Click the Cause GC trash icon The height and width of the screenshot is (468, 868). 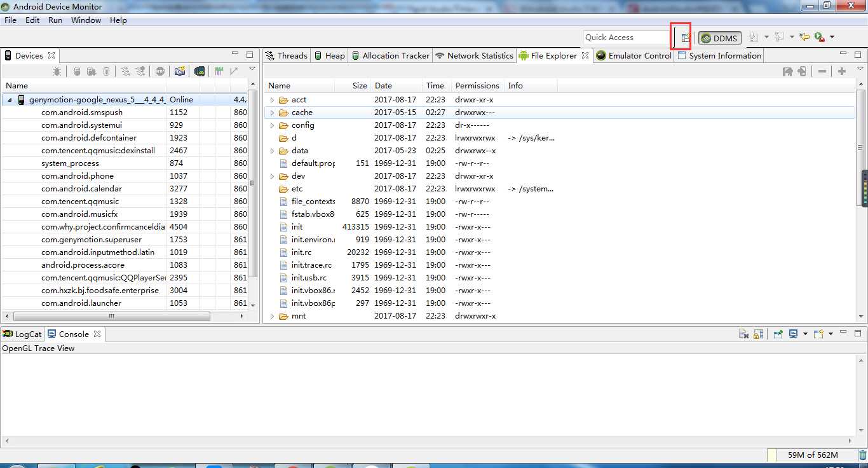pos(106,71)
